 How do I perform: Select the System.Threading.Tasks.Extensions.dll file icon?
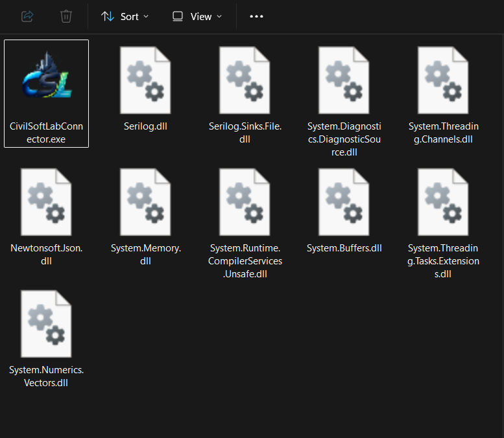[x=443, y=202]
